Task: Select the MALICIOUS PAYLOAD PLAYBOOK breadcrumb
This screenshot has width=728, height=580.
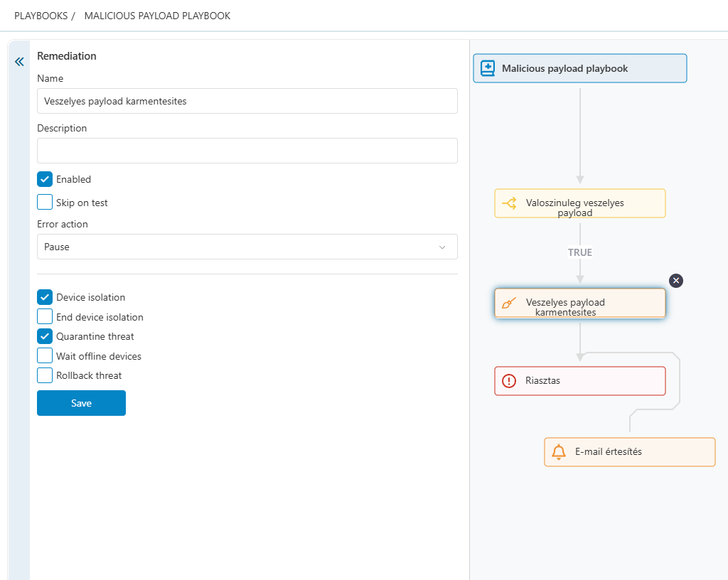Action: click(x=157, y=16)
